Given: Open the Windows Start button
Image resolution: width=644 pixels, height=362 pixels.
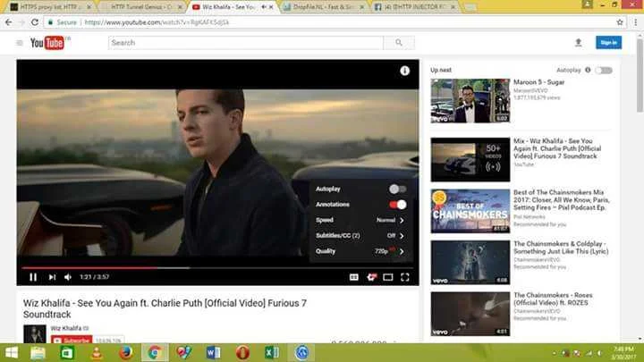Looking at the screenshot, I should (11, 352).
